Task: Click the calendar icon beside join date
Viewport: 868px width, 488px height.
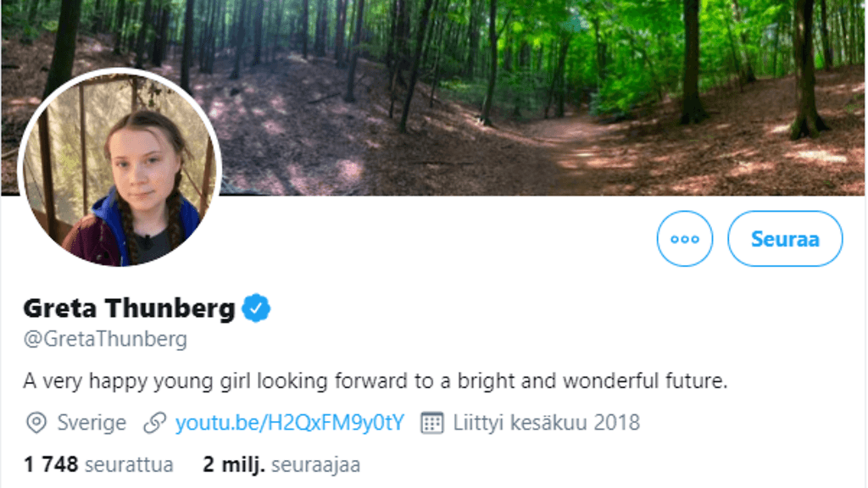Action: [x=432, y=422]
